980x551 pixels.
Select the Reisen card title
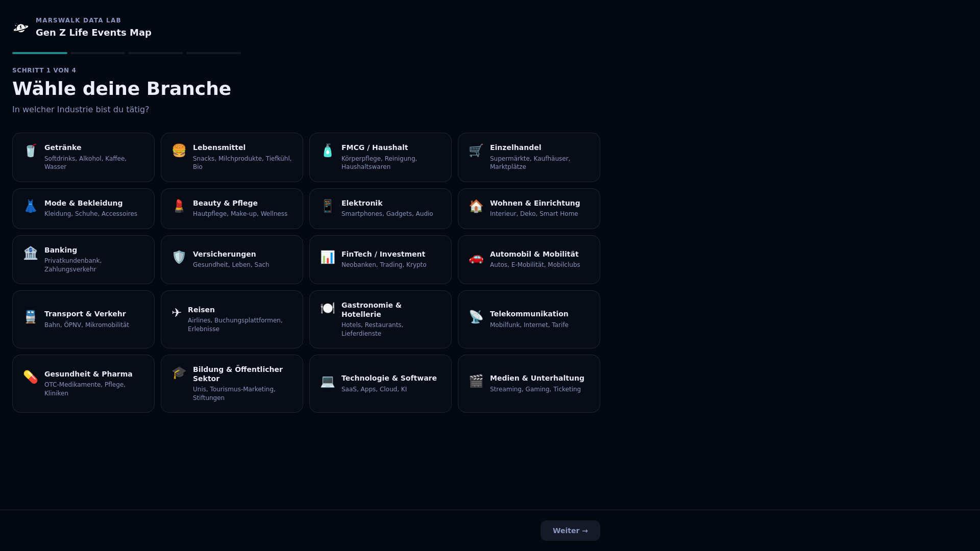click(x=201, y=310)
